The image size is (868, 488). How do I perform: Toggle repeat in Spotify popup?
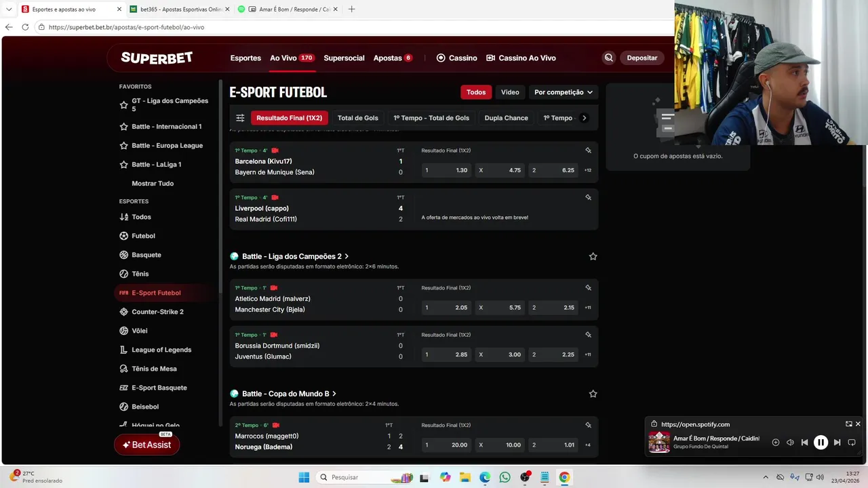852,443
